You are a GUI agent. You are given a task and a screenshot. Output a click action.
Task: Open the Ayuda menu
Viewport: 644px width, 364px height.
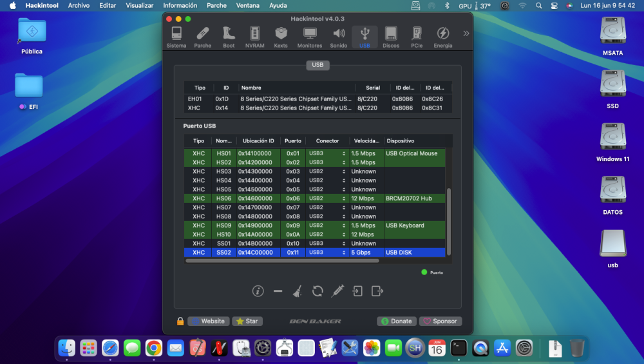click(278, 5)
